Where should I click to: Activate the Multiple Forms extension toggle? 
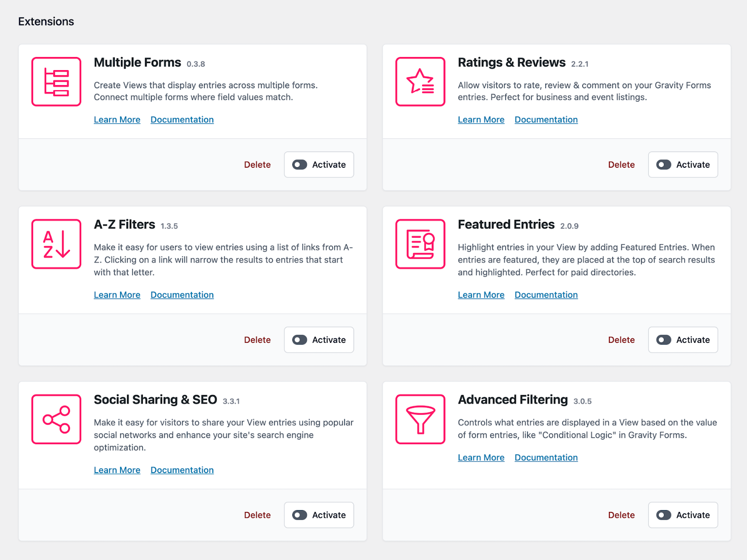click(319, 164)
